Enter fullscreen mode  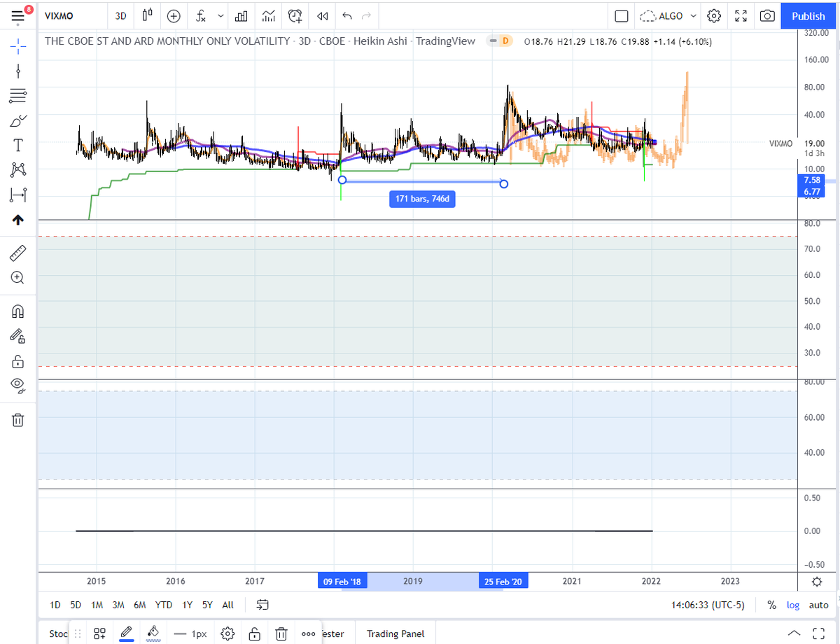tap(741, 15)
